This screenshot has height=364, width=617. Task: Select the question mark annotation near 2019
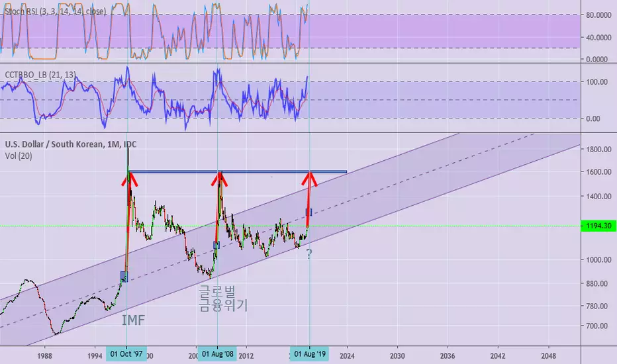pyautogui.click(x=309, y=254)
